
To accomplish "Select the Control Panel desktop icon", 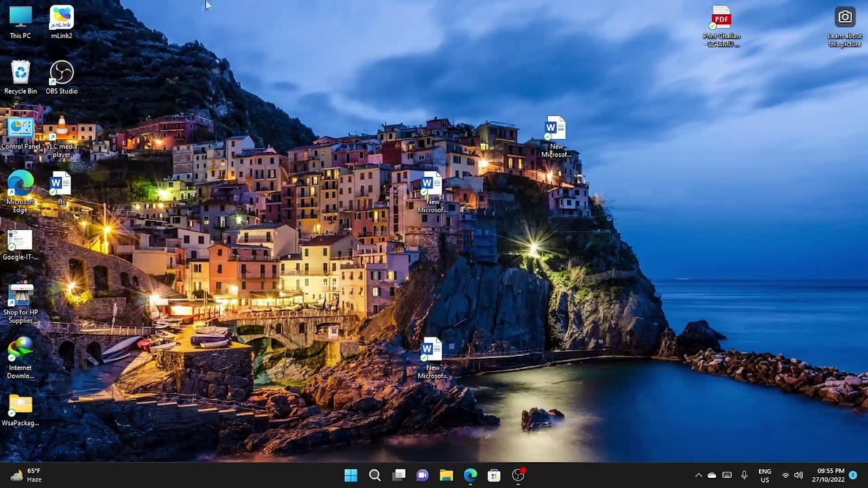I will click(x=20, y=133).
